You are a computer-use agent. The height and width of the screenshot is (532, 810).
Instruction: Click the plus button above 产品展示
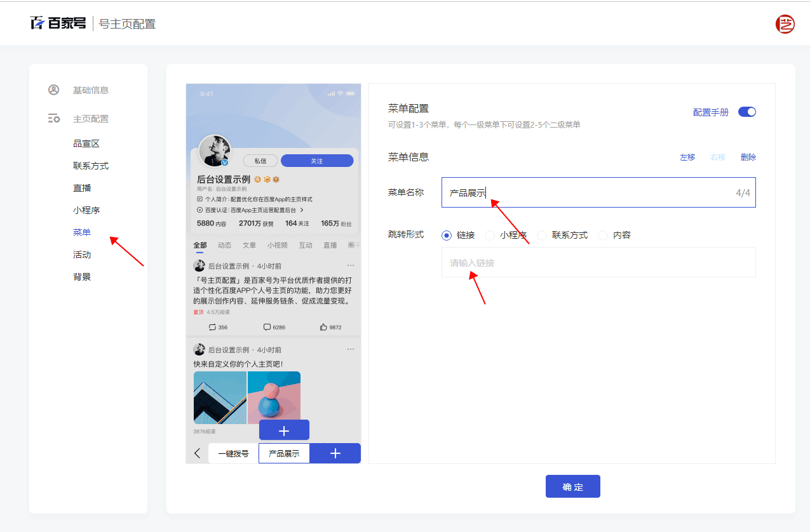click(284, 430)
